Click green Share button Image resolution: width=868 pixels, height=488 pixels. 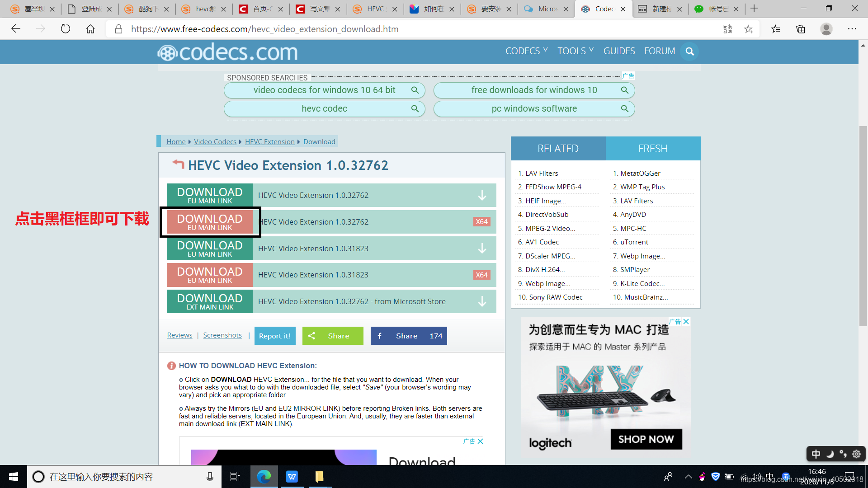tap(333, 336)
